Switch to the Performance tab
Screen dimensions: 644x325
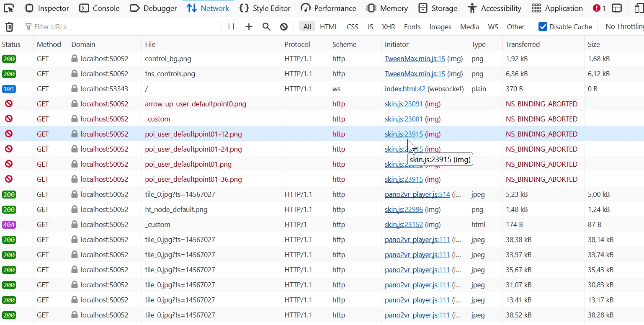tap(329, 8)
